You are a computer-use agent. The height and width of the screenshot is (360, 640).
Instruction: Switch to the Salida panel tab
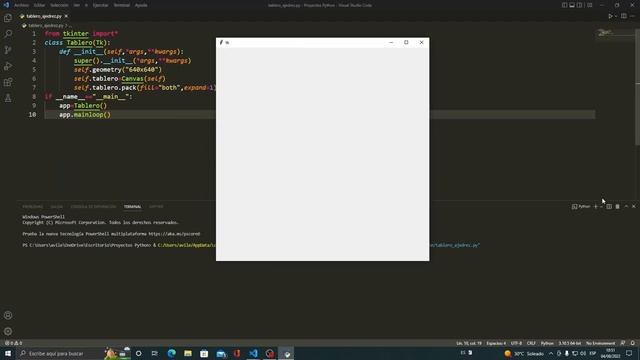57,207
